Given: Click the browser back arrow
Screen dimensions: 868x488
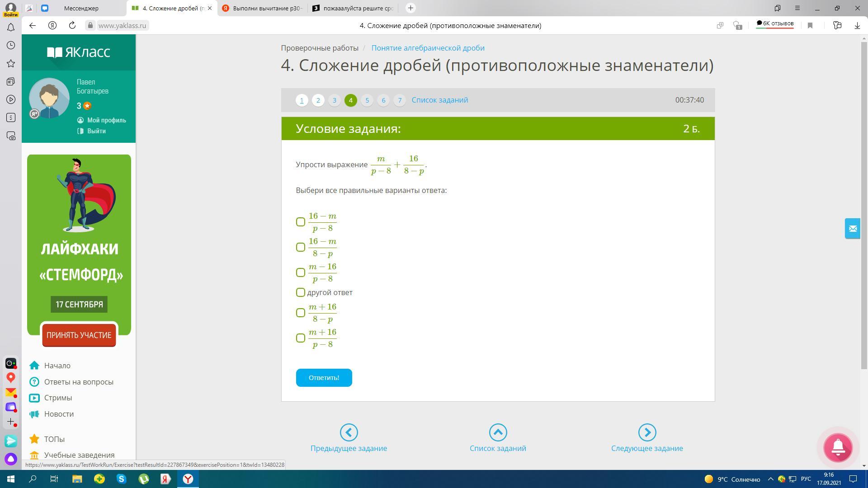Looking at the screenshot, I should click(x=33, y=25).
